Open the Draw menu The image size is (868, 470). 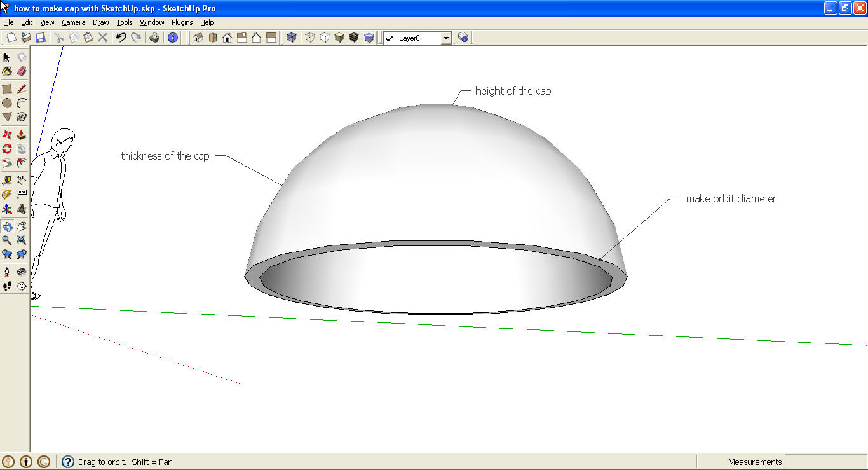click(x=100, y=22)
